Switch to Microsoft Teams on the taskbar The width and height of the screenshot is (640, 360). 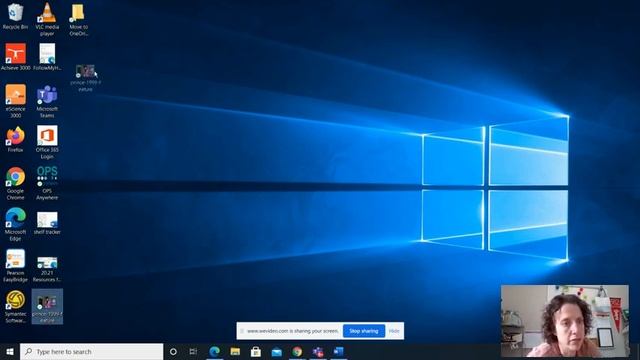point(318,351)
